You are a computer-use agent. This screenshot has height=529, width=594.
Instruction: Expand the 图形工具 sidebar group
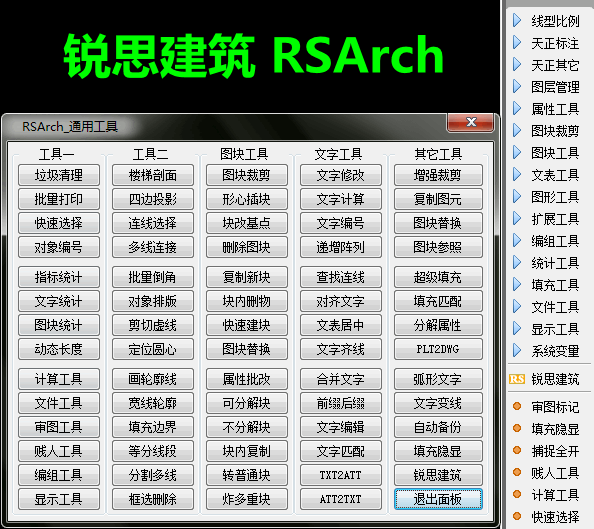coord(517,196)
